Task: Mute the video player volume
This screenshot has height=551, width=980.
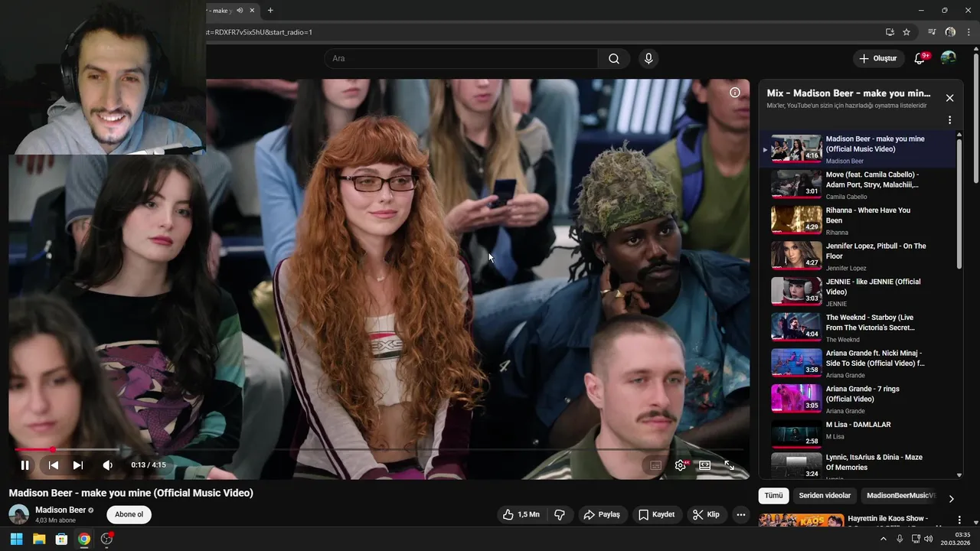Action: [x=107, y=465]
